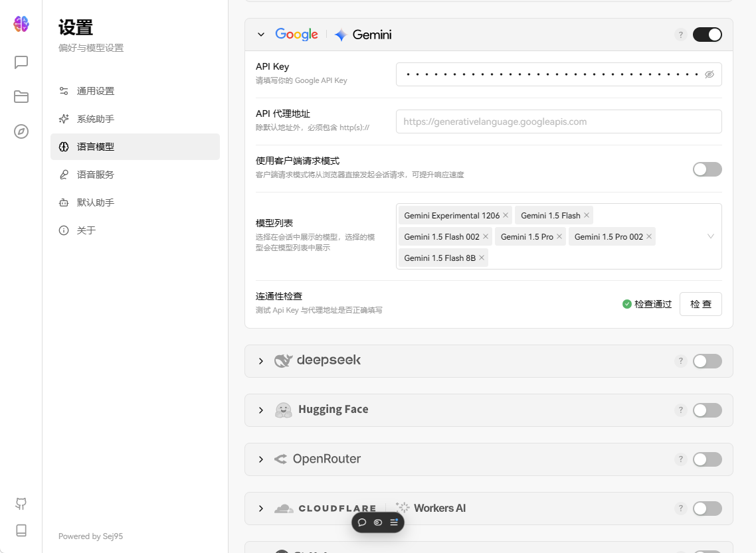The image size is (756, 553).
Task: Show the API Key via eye icon
Action: [709, 74]
